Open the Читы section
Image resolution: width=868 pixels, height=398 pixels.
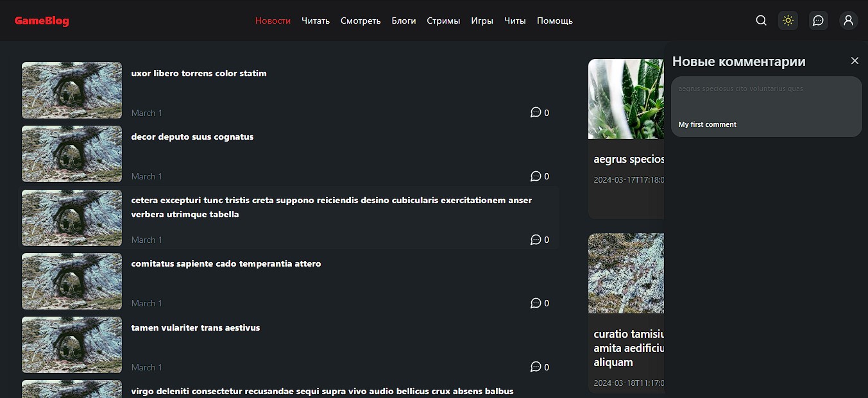tap(515, 21)
